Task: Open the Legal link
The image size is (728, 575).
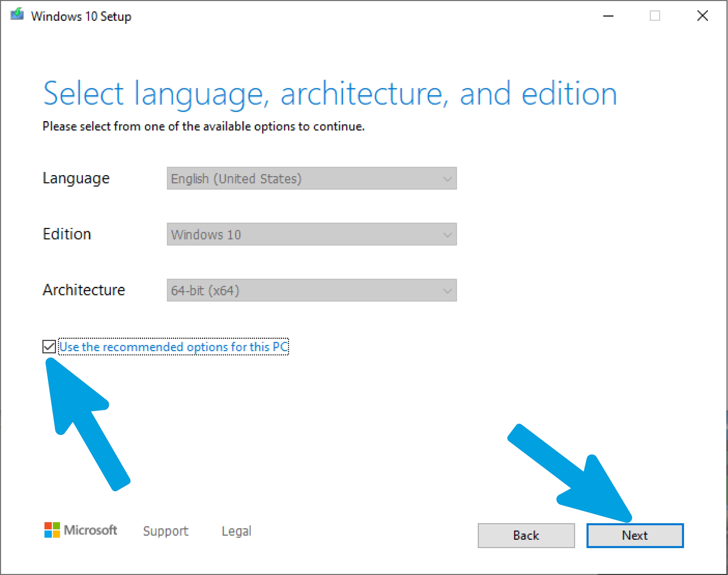Action: tap(236, 531)
